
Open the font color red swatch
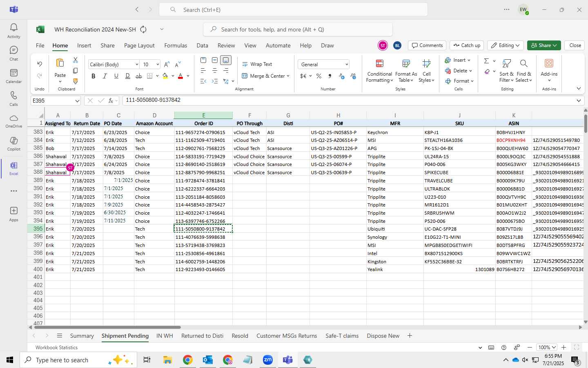click(180, 76)
